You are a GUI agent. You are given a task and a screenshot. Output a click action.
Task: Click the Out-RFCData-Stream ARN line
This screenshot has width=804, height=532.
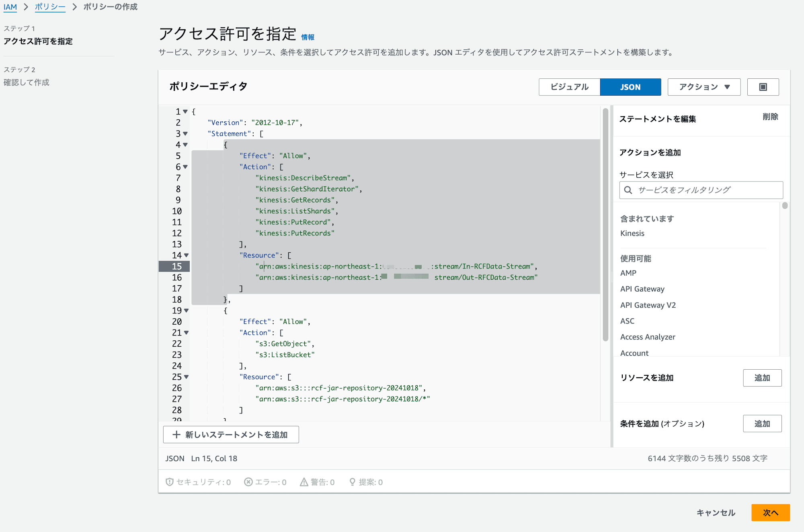click(396, 277)
